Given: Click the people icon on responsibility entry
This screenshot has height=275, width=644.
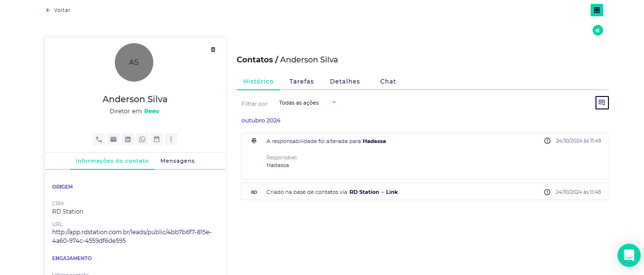Looking at the screenshot, I should click(x=254, y=141).
